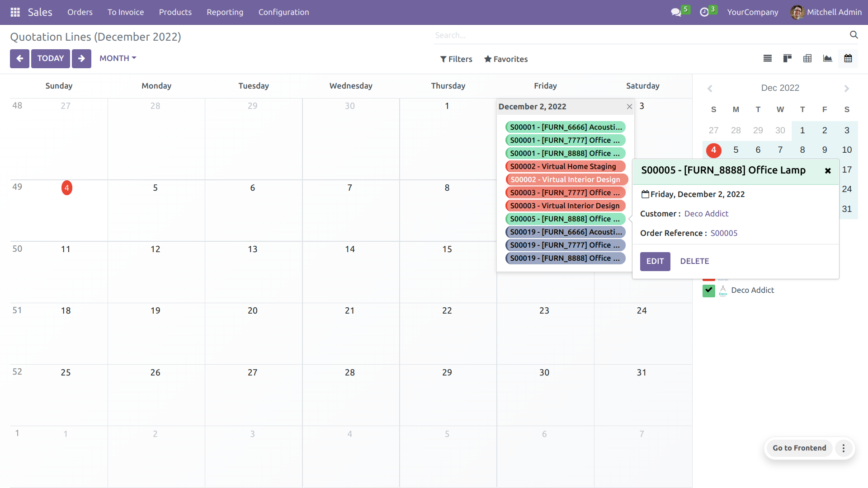
Task: Go to previous month with left arrow button
Action: pyautogui.click(x=19, y=59)
